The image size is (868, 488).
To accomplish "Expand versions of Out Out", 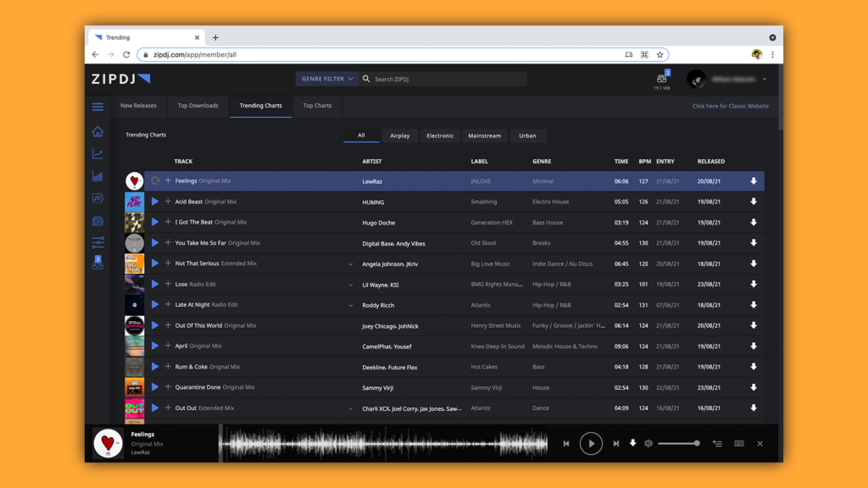I will [x=350, y=408].
